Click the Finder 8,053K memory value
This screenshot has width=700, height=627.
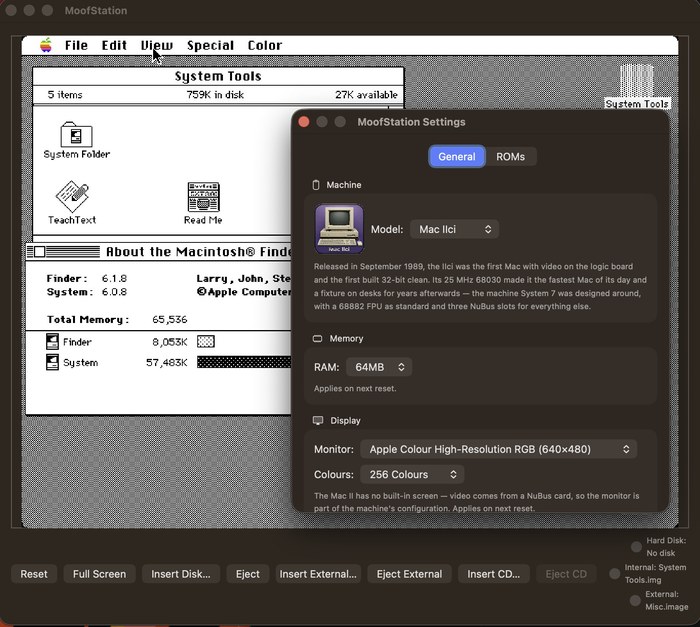170,342
